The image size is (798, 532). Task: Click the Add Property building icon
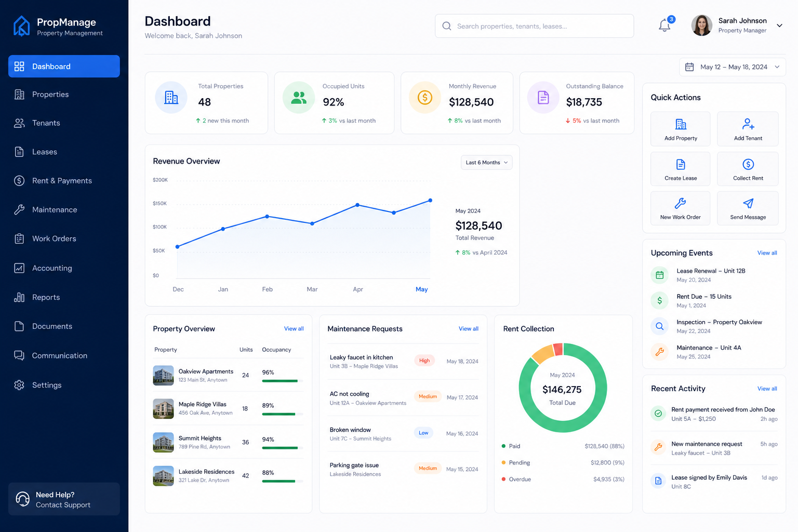pos(681,124)
